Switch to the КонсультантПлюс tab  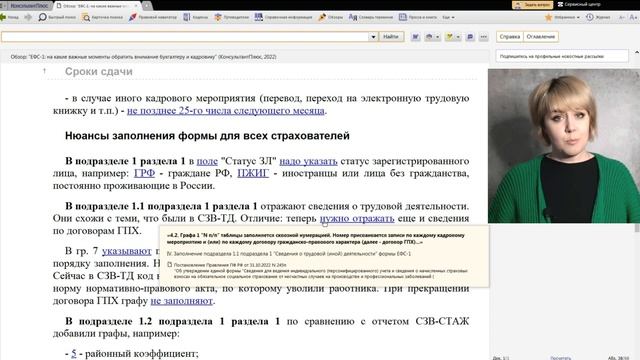tap(28, 6)
